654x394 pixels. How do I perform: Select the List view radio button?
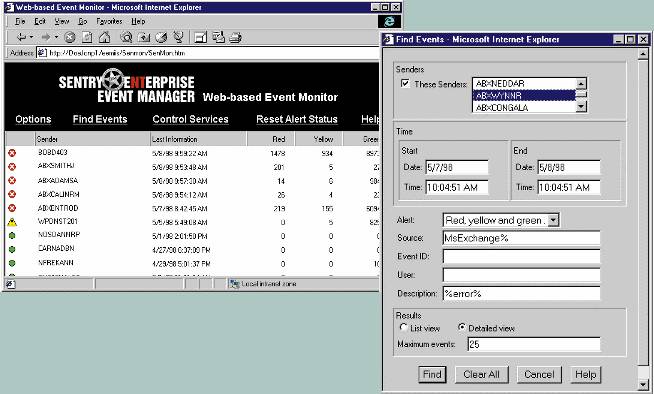point(403,328)
